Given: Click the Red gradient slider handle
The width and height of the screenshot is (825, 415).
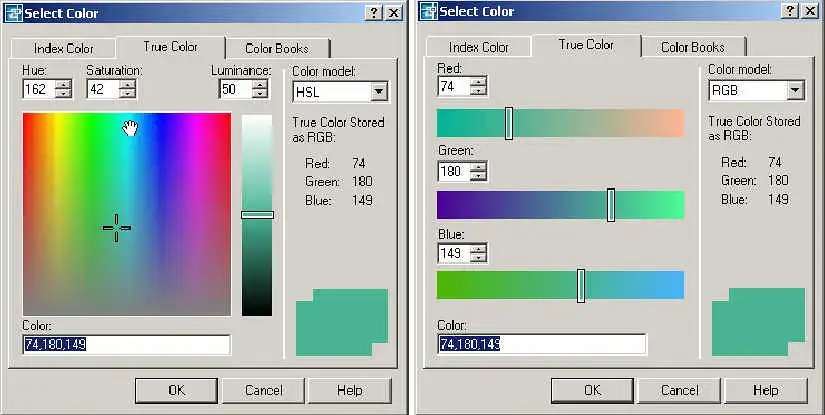Looking at the screenshot, I should (x=509, y=123).
